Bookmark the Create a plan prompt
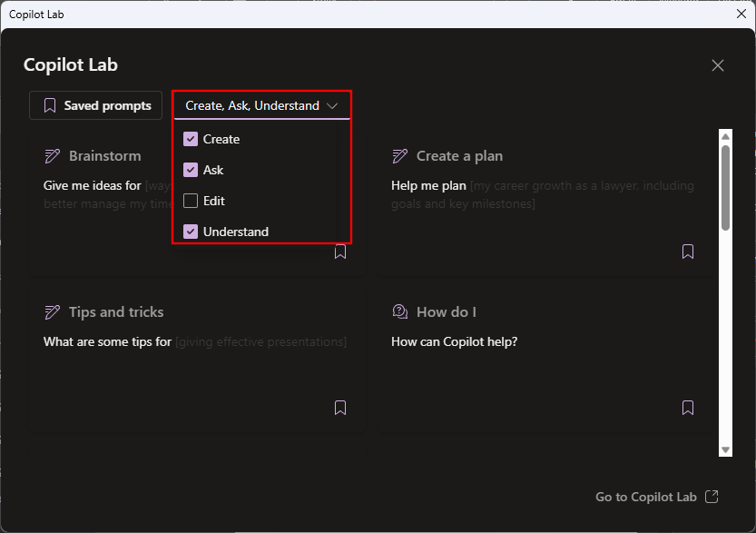This screenshot has height=533, width=756. pos(688,252)
